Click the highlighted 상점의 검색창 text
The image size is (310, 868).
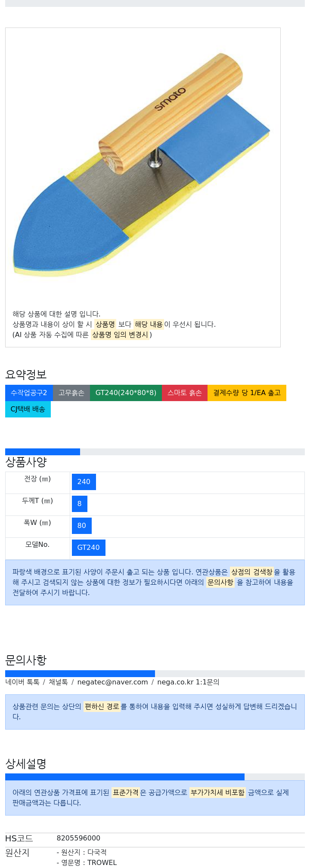click(252, 572)
